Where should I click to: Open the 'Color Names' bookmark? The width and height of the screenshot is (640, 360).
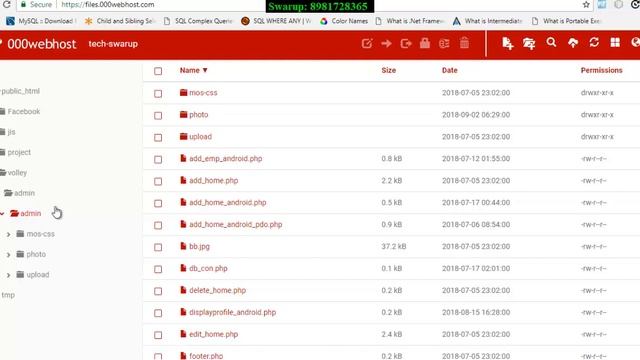coord(344,21)
